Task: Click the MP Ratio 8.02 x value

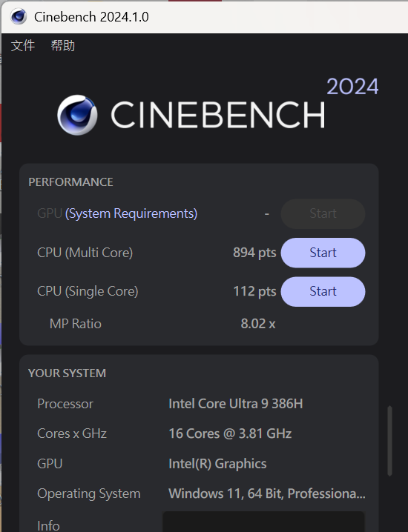Action: click(x=258, y=324)
